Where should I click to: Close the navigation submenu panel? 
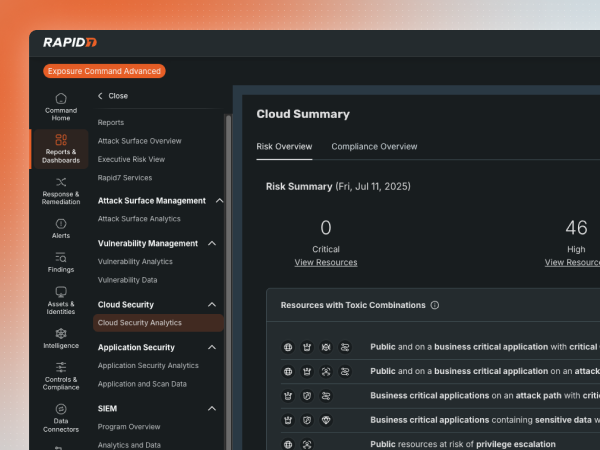[112, 96]
